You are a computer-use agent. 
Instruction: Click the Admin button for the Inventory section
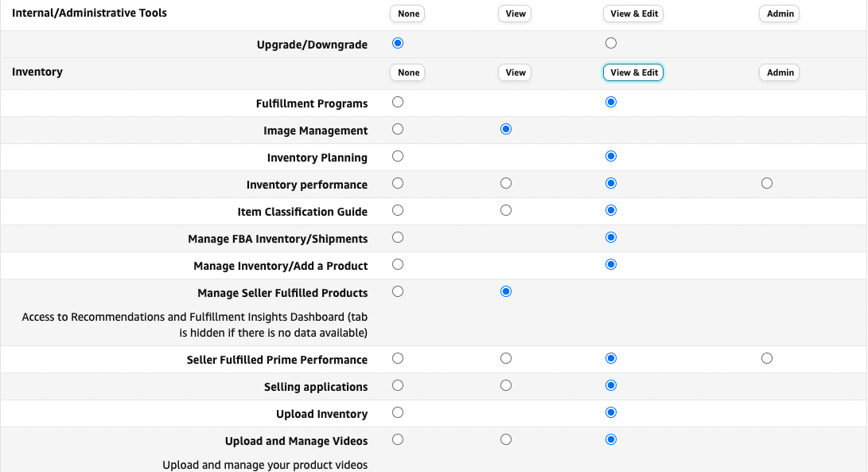click(x=779, y=72)
